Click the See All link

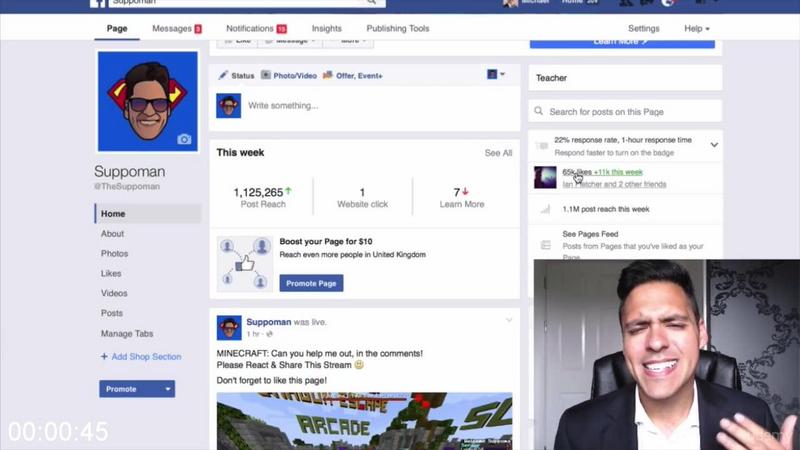coord(498,153)
